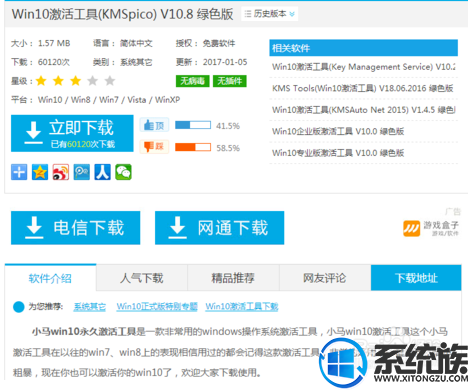The height and width of the screenshot is (391, 468).
Task: Open the Win10激活工具下载 link
Action: pos(242,307)
